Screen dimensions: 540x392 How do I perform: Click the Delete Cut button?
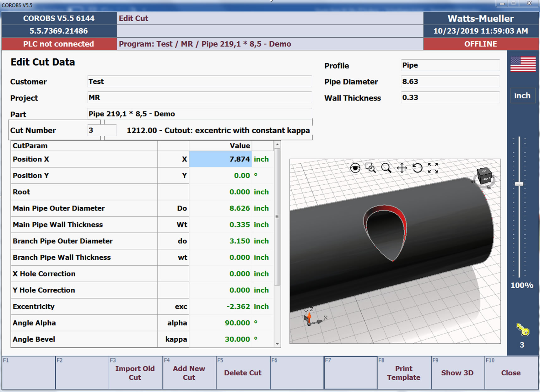[243, 373]
